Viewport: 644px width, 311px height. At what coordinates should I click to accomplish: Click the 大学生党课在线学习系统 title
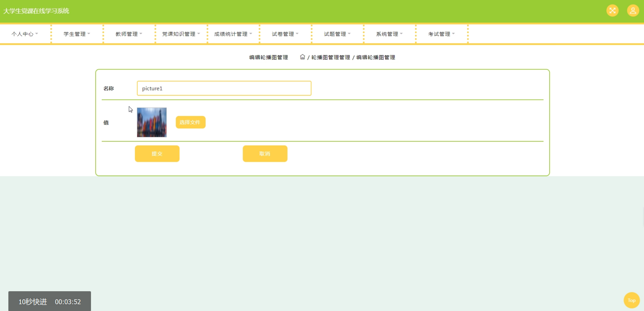click(36, 11)
